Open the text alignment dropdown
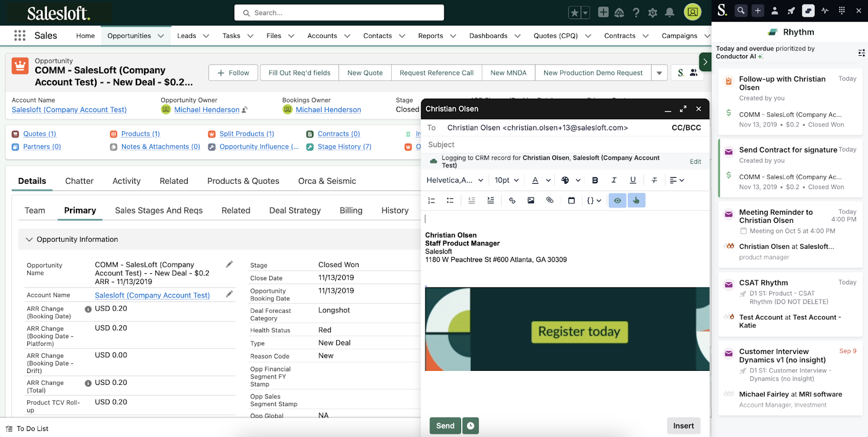Image resolution: width=868 pixels, height=437 pixels. click(x=676, y=180)
